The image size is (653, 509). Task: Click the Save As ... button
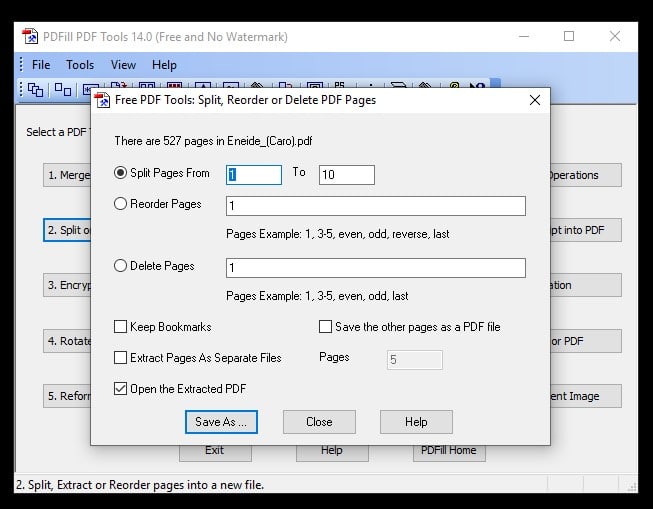coord(221,422)
